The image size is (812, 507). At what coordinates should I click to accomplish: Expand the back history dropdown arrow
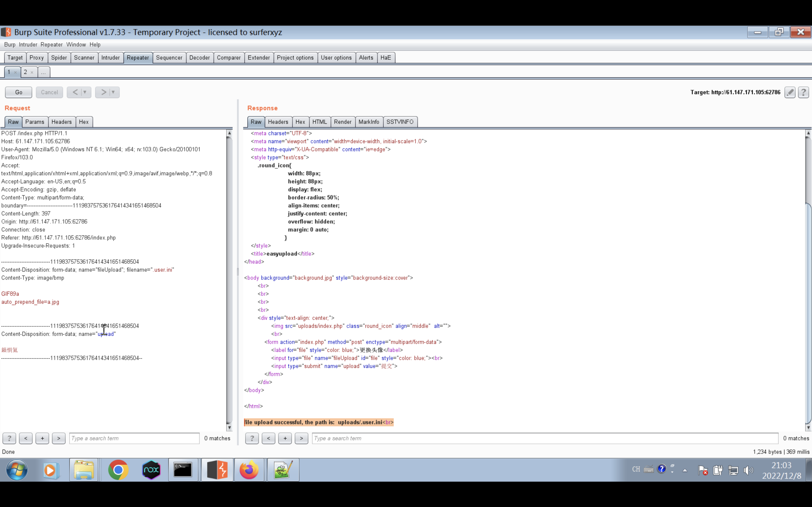tap(85, 92)
